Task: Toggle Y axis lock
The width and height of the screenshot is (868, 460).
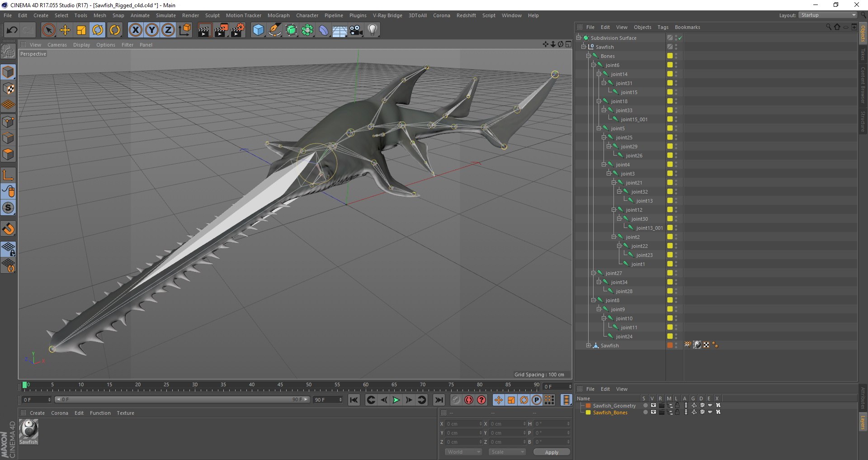Action: (152, 30)
